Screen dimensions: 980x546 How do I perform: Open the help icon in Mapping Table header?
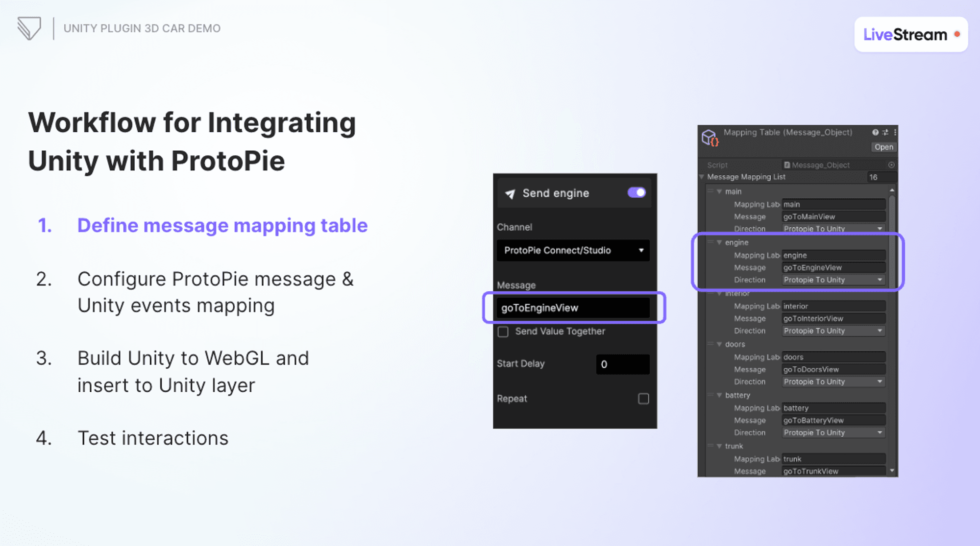875,132
